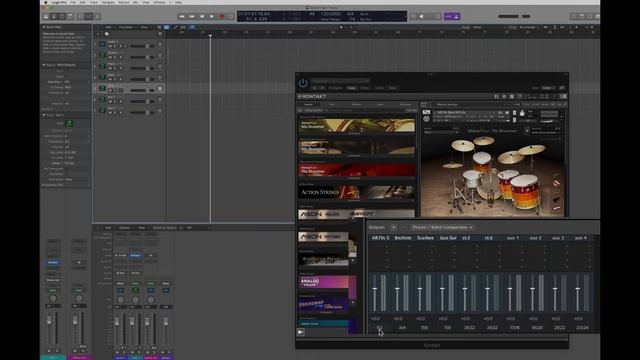Open the tracks area Functions dropdown
Image resolution: width=640 pixels, height=360 pixels.
tap(127, 27)
